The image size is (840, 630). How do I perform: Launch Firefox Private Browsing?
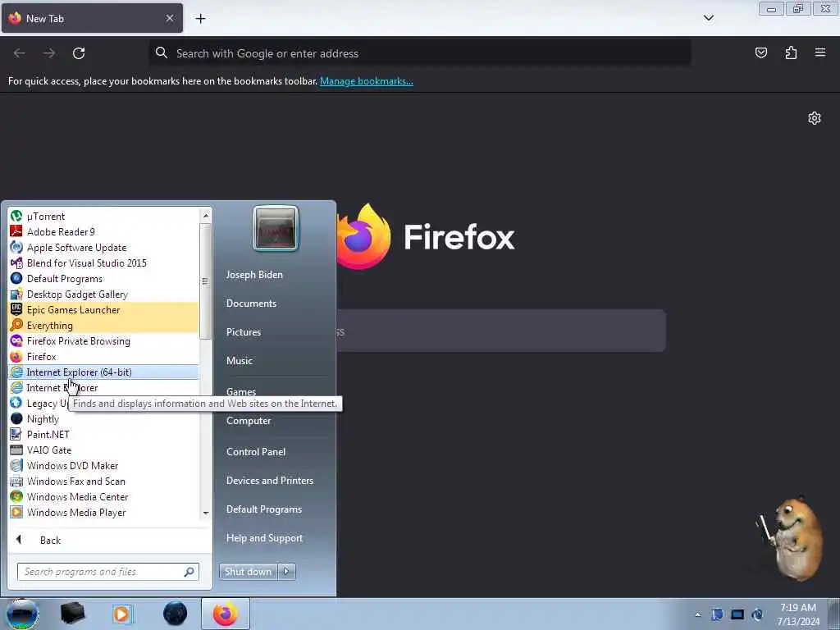tap(103, 340)
